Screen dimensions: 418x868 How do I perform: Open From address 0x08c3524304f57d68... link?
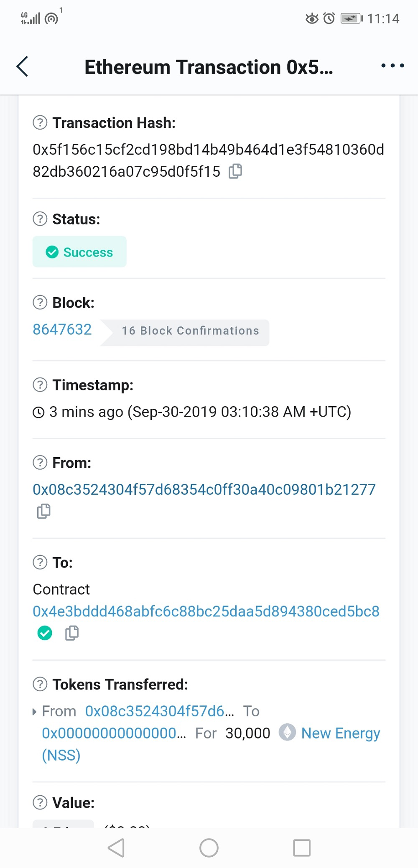coord(204,489)
